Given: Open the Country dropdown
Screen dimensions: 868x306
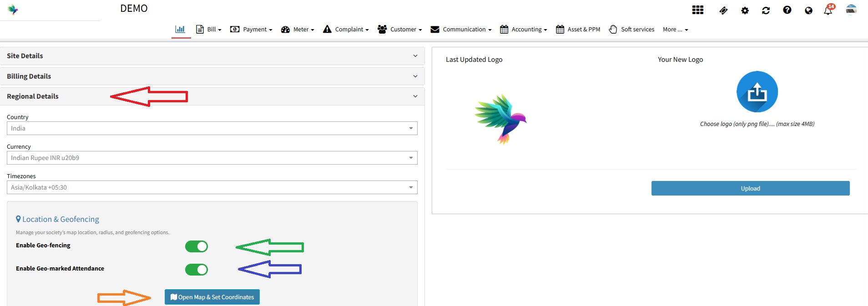Looking at the screenshot, I should pyautogui.click(x=212, y=128).
